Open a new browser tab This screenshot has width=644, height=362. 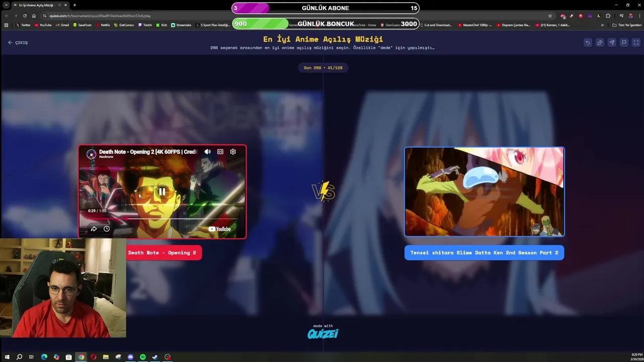coord(74,5)
